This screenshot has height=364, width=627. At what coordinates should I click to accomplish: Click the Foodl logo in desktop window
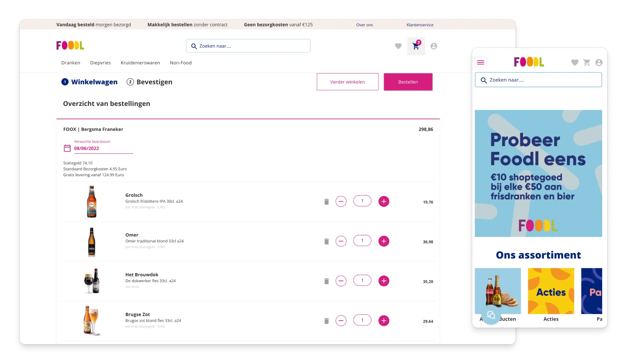coord(70,45)
